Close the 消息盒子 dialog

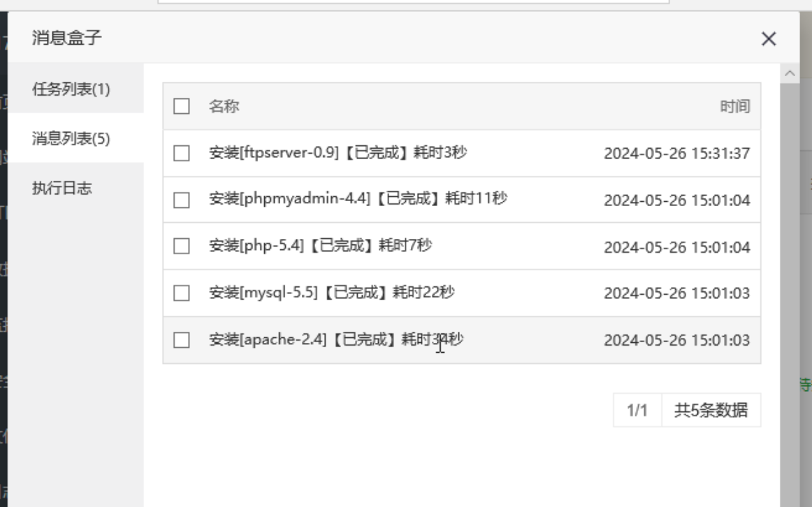769,39
